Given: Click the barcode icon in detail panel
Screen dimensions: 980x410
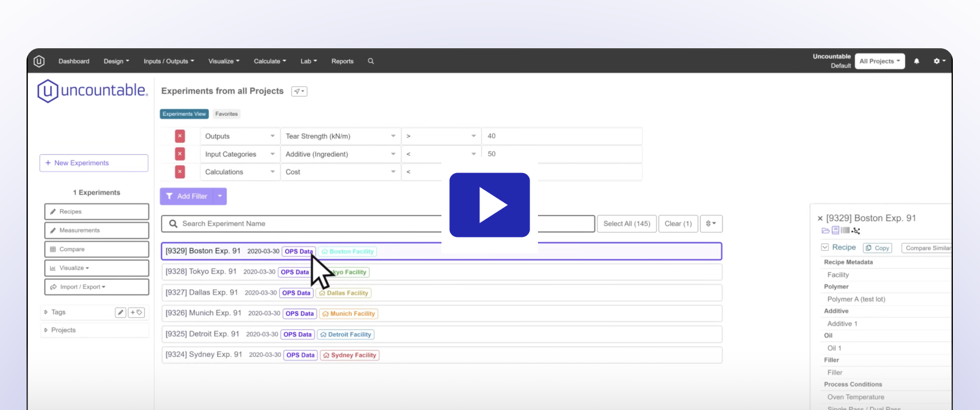Looking at the screenshot, I should pyautogui.click(x=846, y=230).
